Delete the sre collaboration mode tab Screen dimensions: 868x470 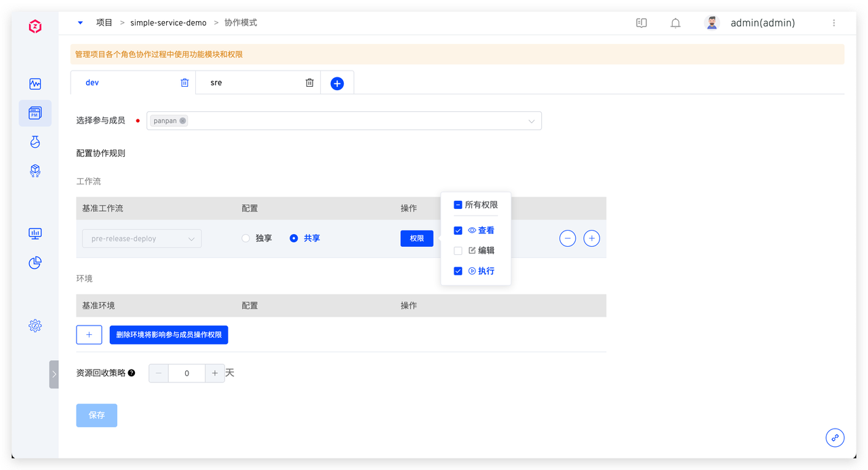tap(309, 83)
